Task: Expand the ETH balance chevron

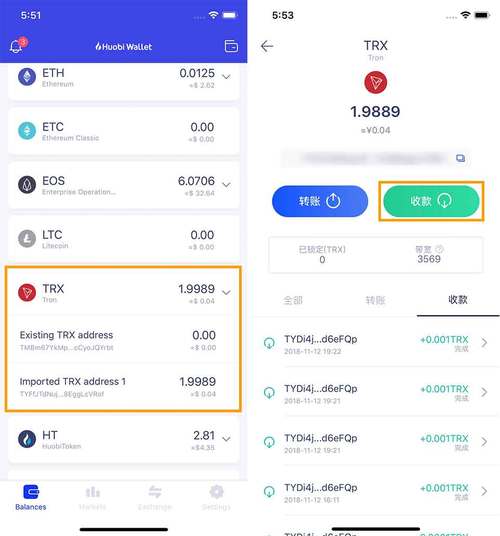Action: 226,77
